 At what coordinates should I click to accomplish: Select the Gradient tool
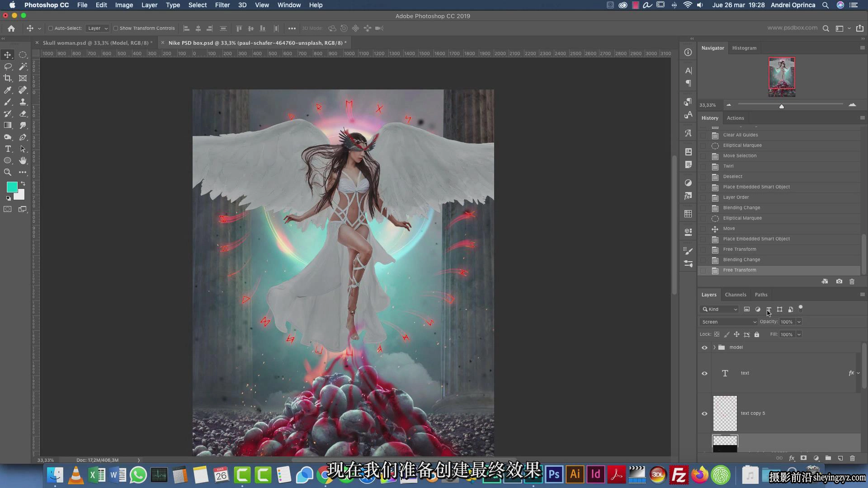[x=8, y=125]
